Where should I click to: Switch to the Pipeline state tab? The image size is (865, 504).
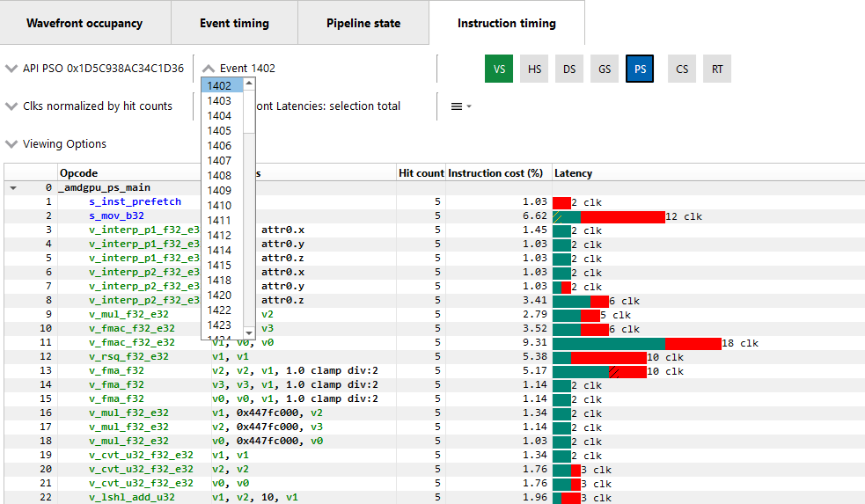(363, 24)
